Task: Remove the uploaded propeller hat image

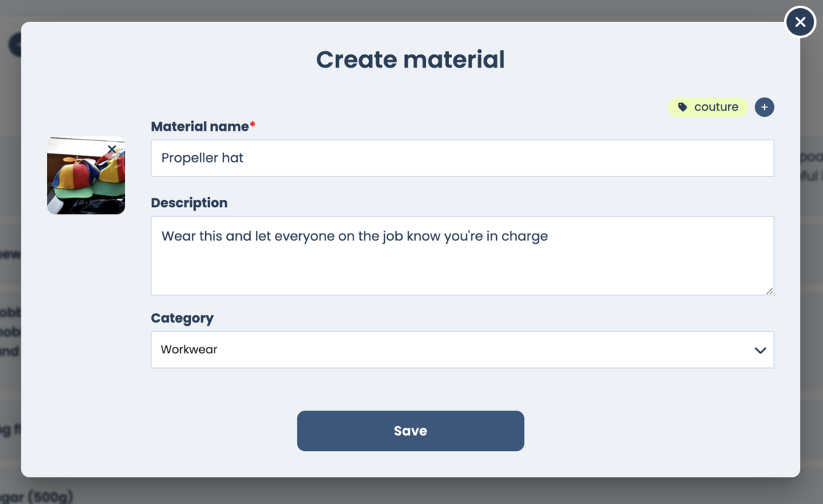Action: (112, 149)
